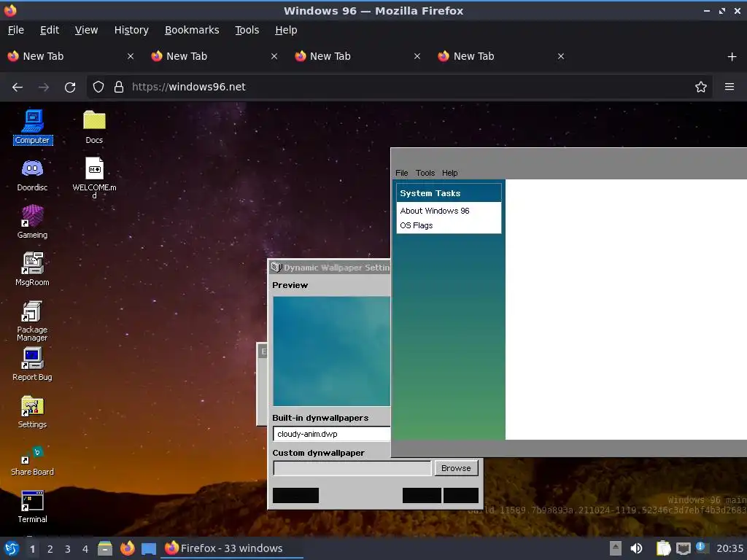This screenshot has width=747, height=560.
Task: Open the Package Manager icon
Action: (x=32, y=321)
